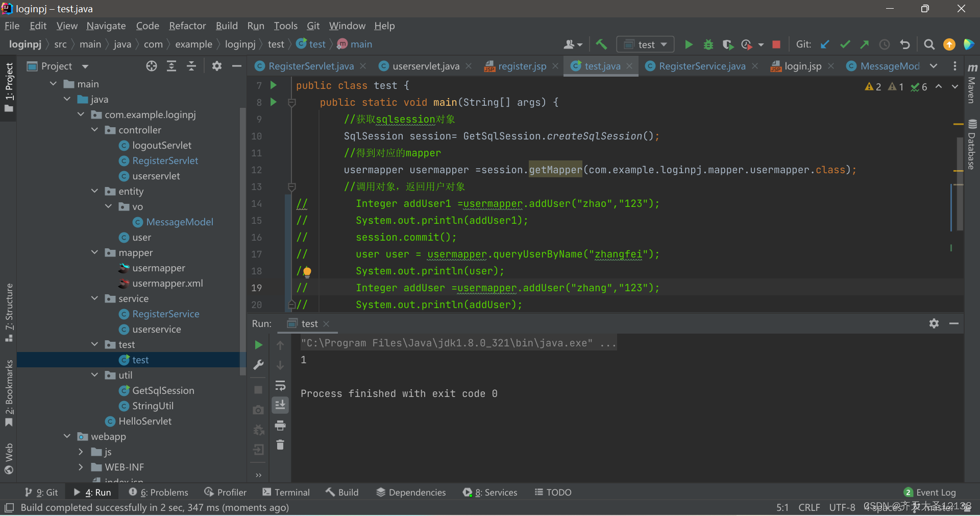Open the Terminal tool window
980x516 pixels.
[286, 492]
